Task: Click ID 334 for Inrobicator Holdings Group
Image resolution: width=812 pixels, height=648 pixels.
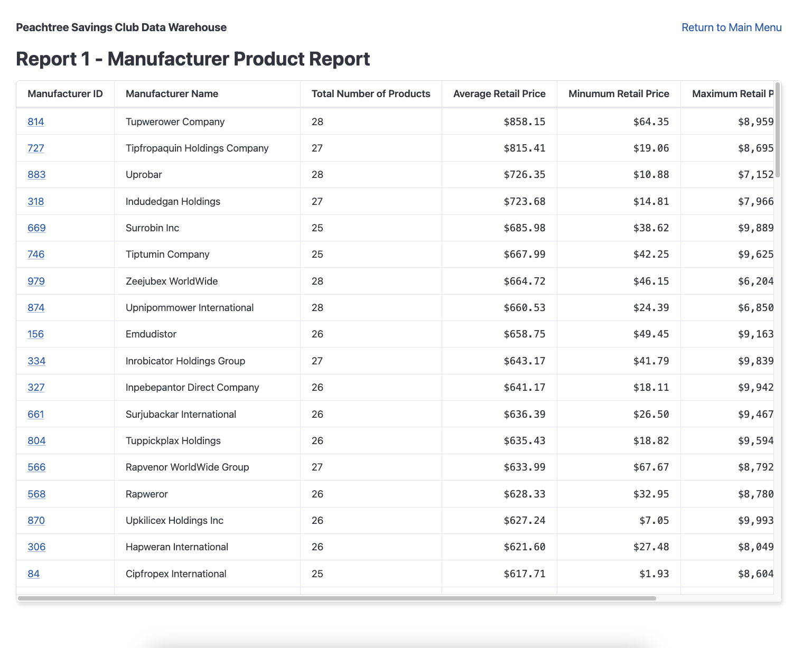Action: (x=35, y=361)
